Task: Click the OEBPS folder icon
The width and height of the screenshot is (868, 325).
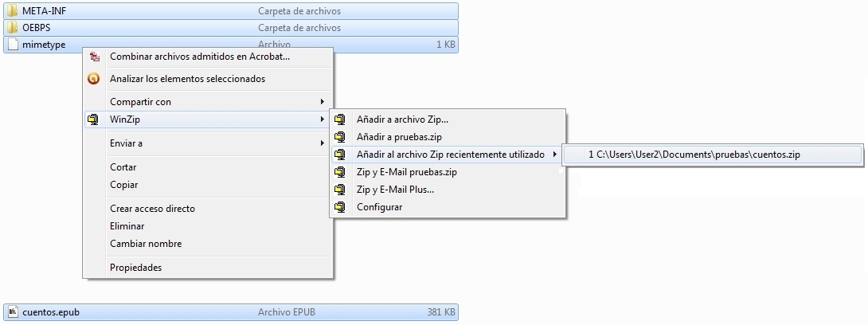Action: (12, 28)
